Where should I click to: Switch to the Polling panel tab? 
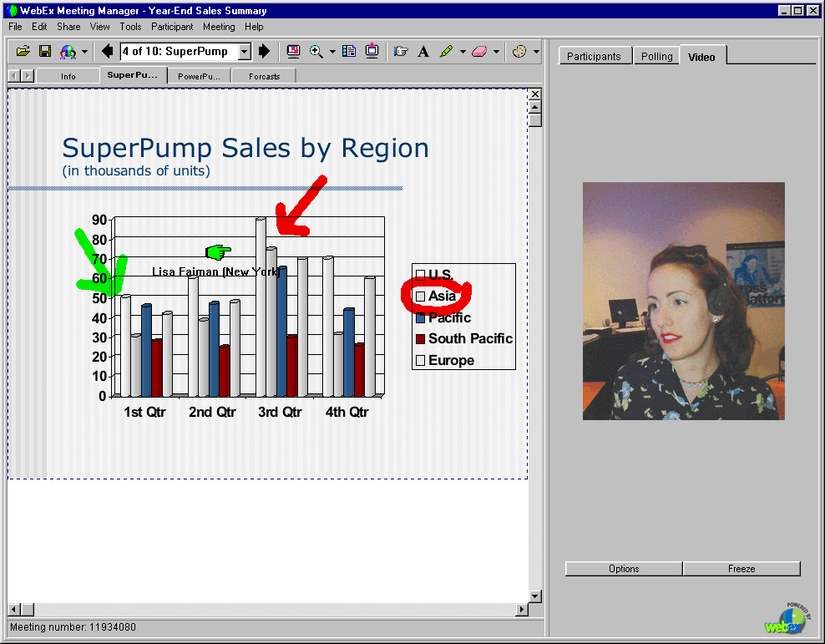click(x=656, y=56)
